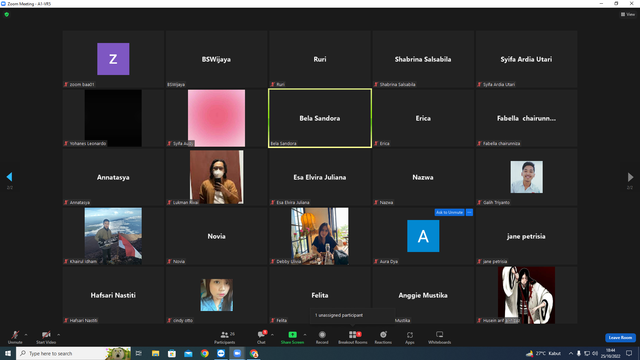Click the jane petrisia tile name
Screen dimensions: 640x360
(526, 236)
